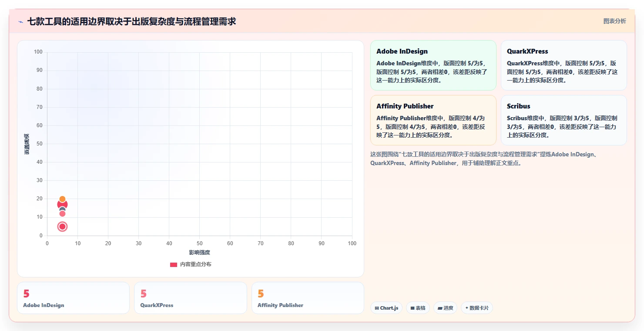Toggle the 内容重点分布 legend entry
The height and width of the screenshot is (331, 644).
[191, 264]
